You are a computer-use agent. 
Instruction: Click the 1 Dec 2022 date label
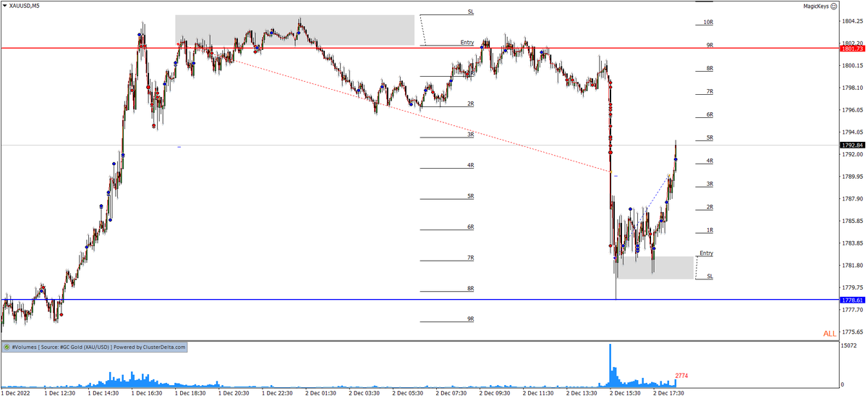14,392
